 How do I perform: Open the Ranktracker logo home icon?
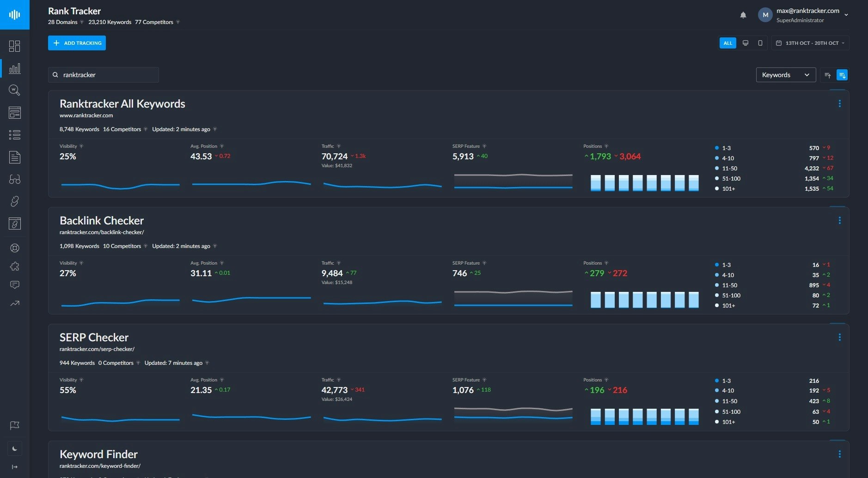point(15,15)
